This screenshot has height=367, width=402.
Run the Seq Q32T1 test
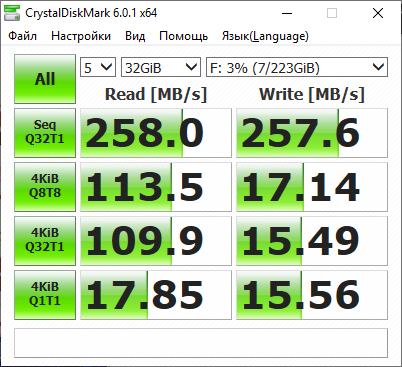point(45,133)
